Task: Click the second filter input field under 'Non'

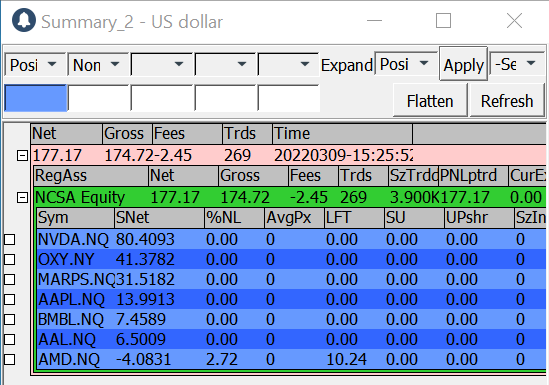Action: 98,98
